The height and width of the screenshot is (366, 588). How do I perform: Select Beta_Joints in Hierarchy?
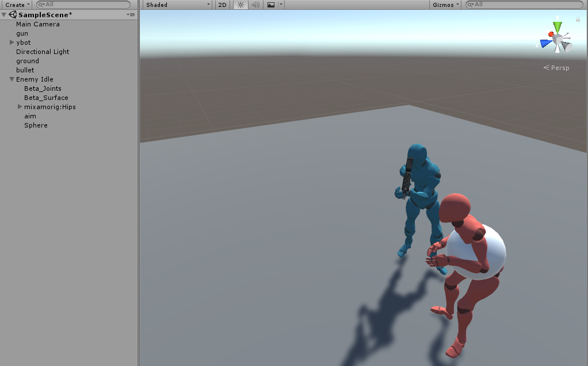click(43, 88)
